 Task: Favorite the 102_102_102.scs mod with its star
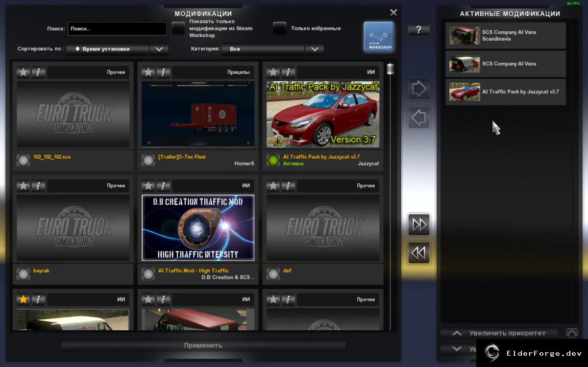coord(23,73)
